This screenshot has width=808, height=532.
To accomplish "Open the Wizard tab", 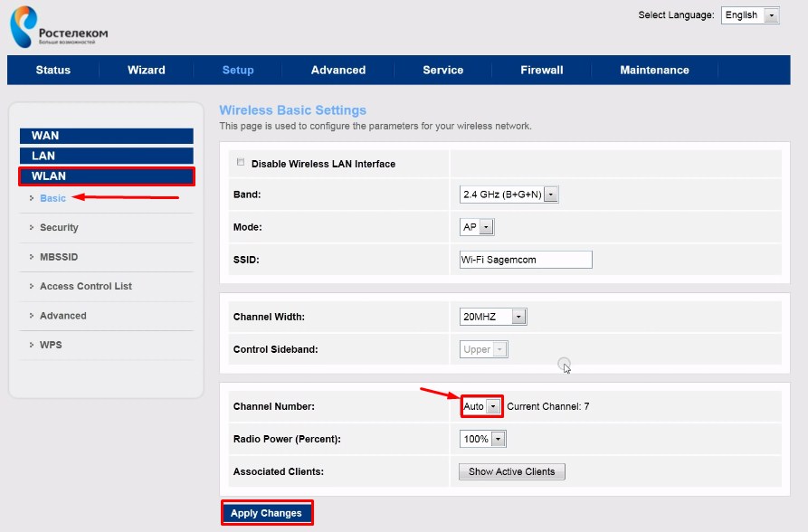I will coord(147,70).
